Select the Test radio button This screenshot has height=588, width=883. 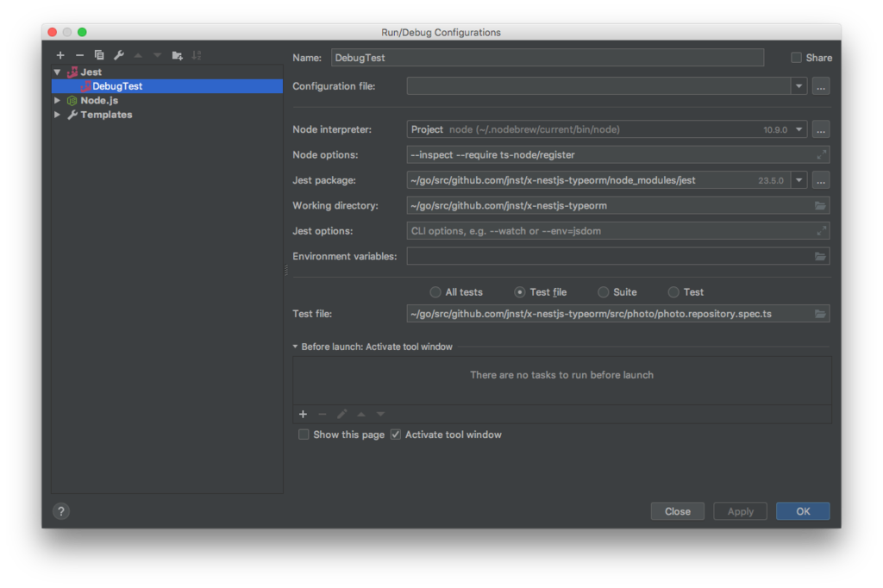point(673,291)
